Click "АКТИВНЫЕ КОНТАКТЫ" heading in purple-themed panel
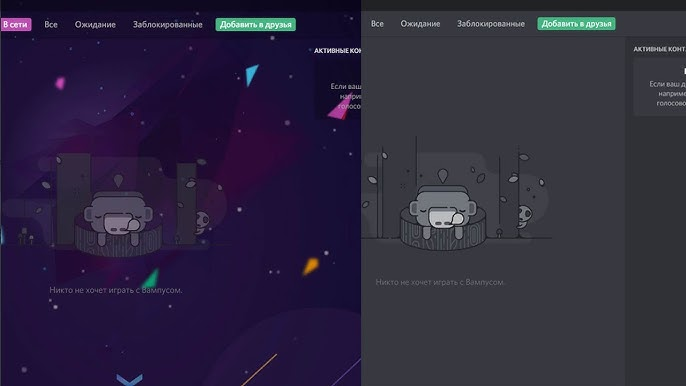Image resolution: width=686 pixels, height=386 pixels. click(337, 50)
